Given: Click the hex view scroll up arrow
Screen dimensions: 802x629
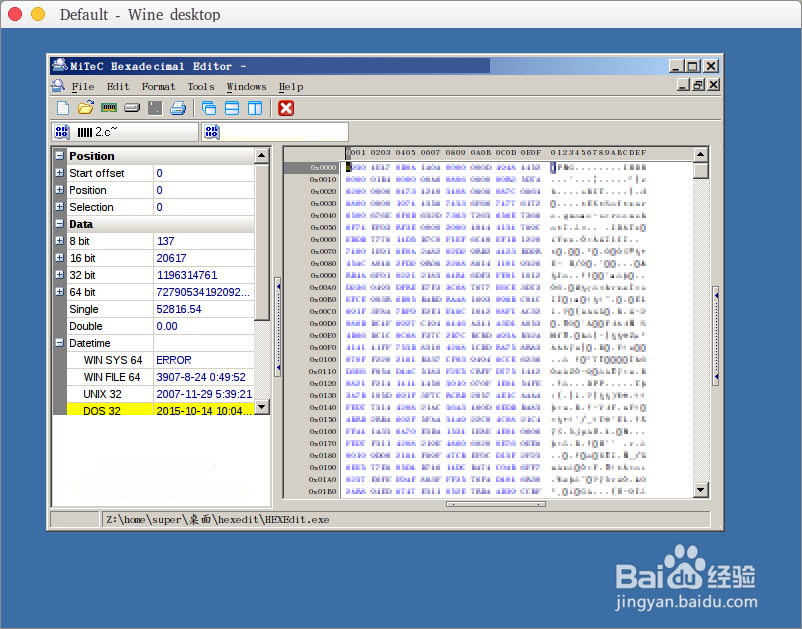Looking at the screenshot, I should tap(701, 154).
